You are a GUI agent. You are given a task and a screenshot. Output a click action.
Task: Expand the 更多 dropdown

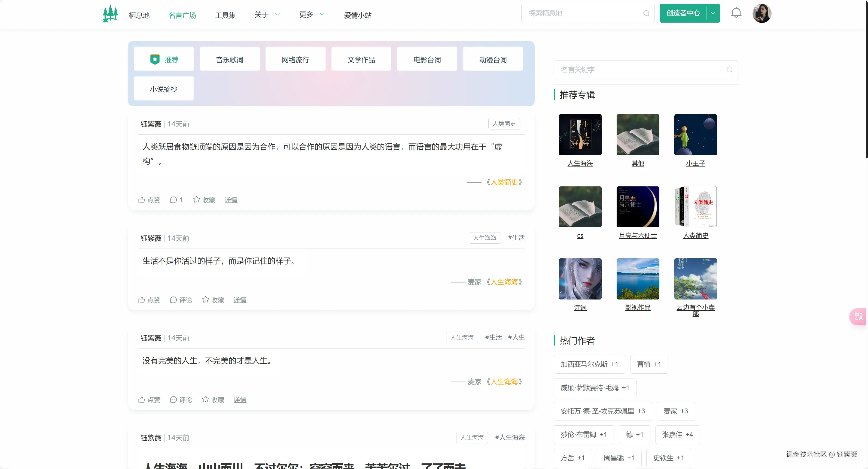[311, 14]
